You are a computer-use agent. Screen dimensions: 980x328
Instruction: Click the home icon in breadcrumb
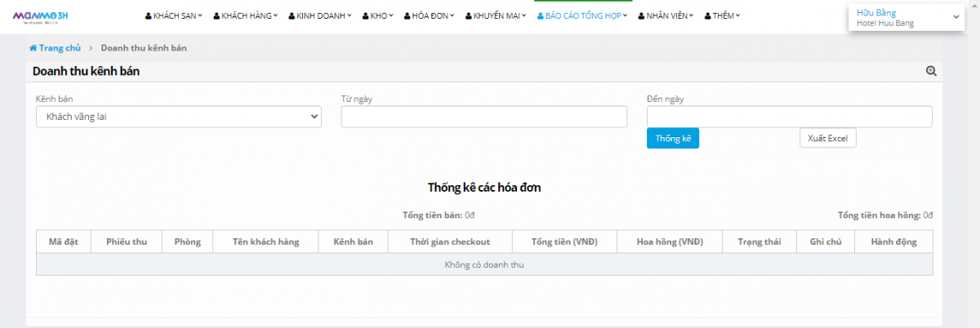33,48
